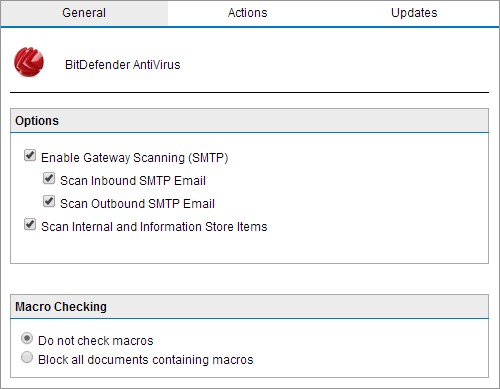Click the Enable Gateway Scanning (SMTP) label text
The height and width of the screenshot is (389, 500).
134,158
